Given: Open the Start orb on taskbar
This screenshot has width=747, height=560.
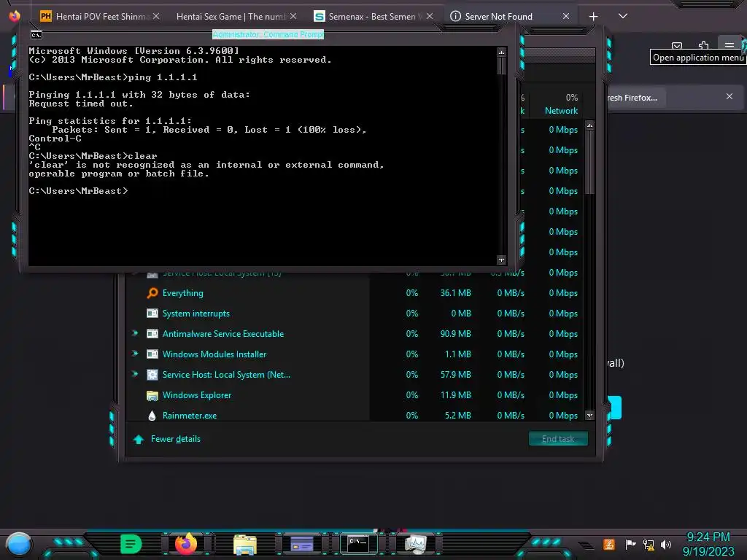Looking at the screenshot, I should click(x=19, y=544).
